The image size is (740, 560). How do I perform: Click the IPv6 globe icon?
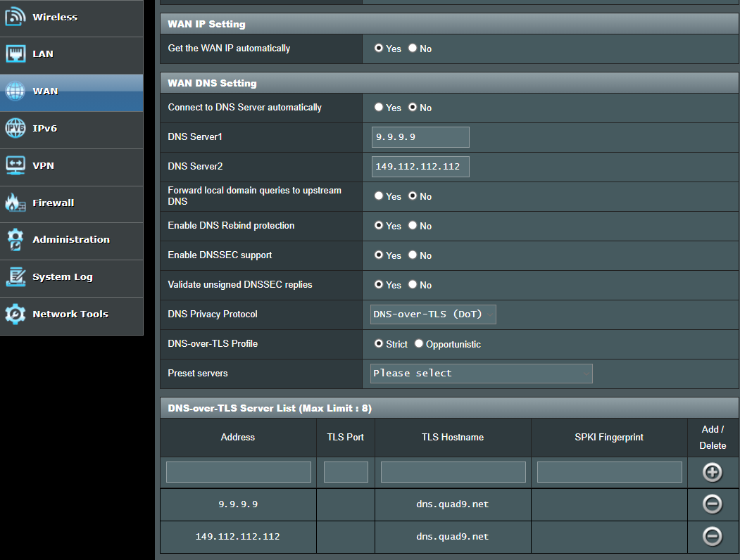[15, 129]
